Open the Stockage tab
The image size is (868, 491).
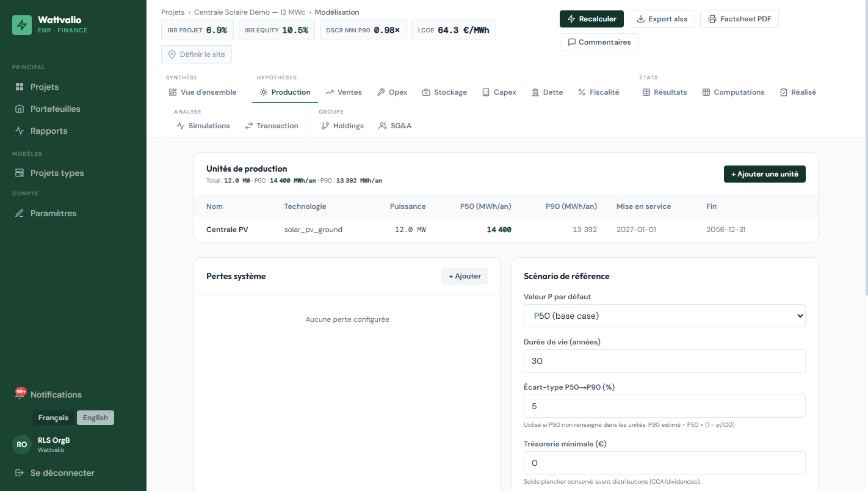[444, 92]
